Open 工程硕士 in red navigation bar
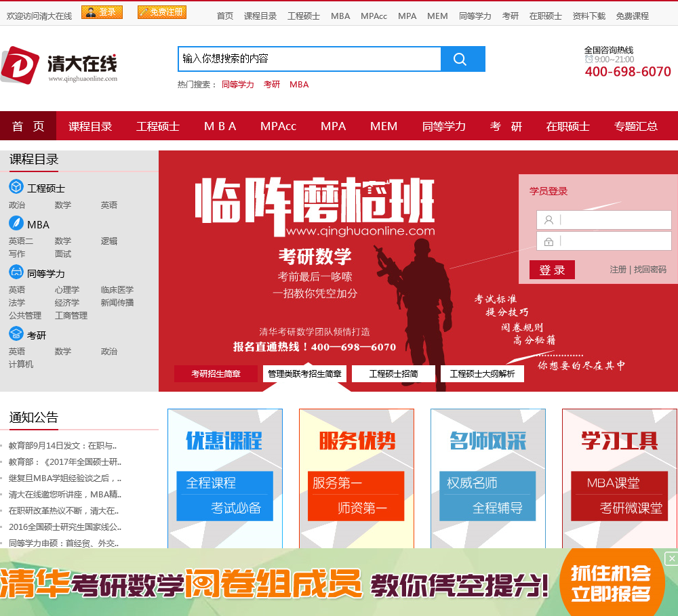678x616 pixels. tap(158, 126)
